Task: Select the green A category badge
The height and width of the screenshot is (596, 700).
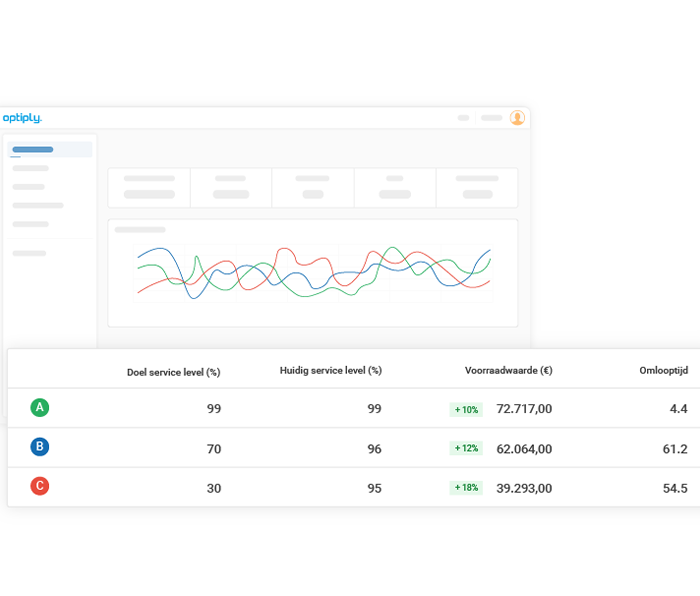Action: tap(40, 408)
